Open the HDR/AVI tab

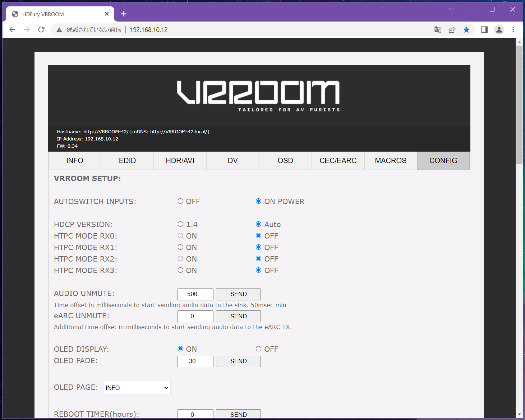(x=180, y=161)
